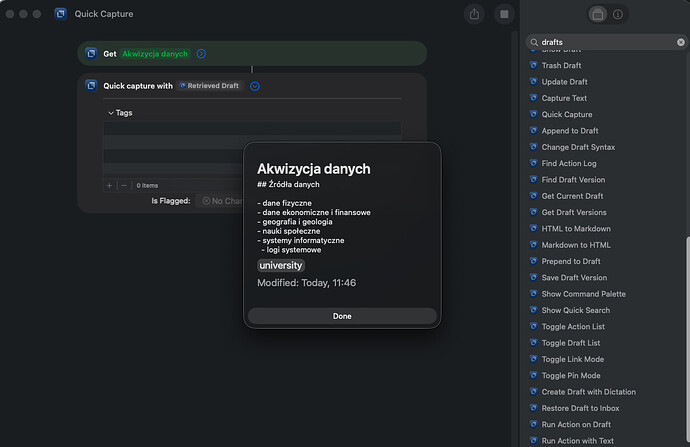Select the Update Draft action
This screenshot has height=447, width=690.
pos(564,82)
